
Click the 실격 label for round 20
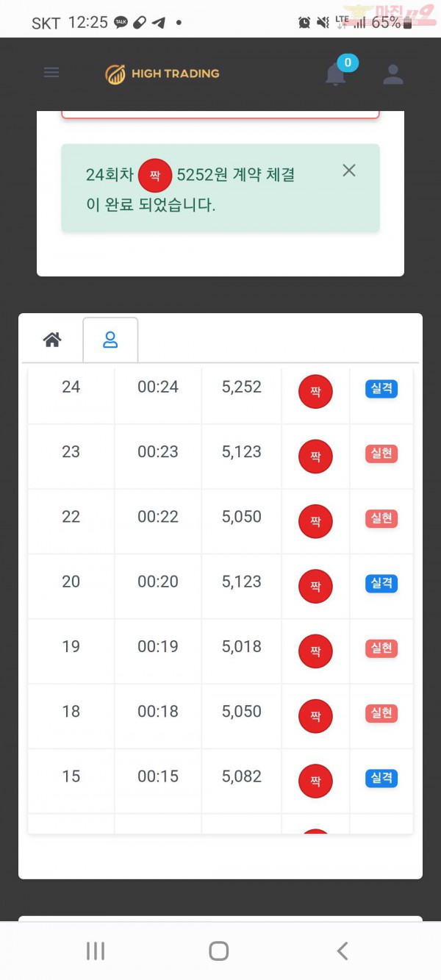tap(381, 584)
